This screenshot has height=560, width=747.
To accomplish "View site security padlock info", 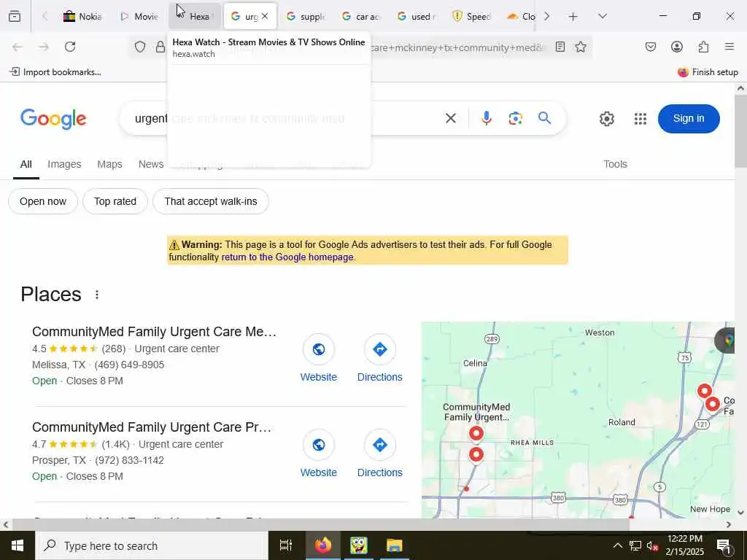I will click(160, 47).
